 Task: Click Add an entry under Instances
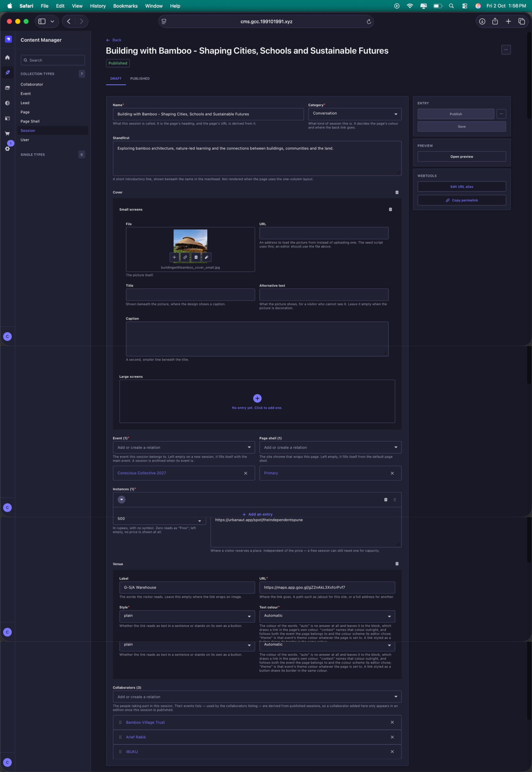(257, 514)
